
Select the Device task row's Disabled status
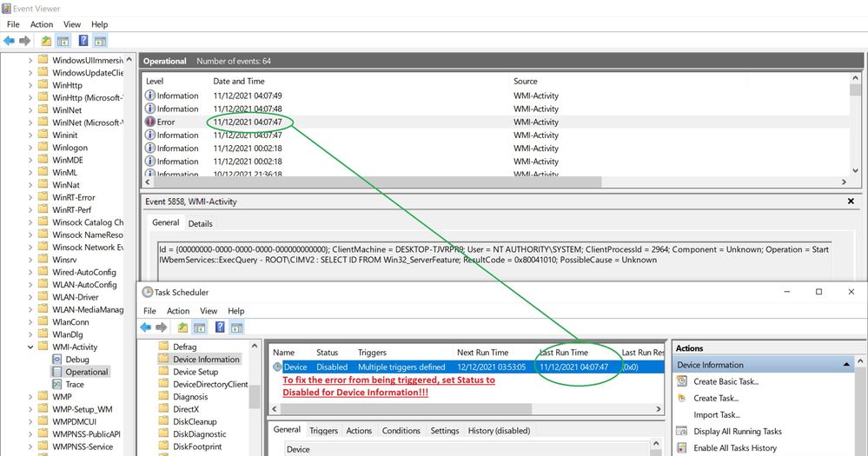(332, 367)
